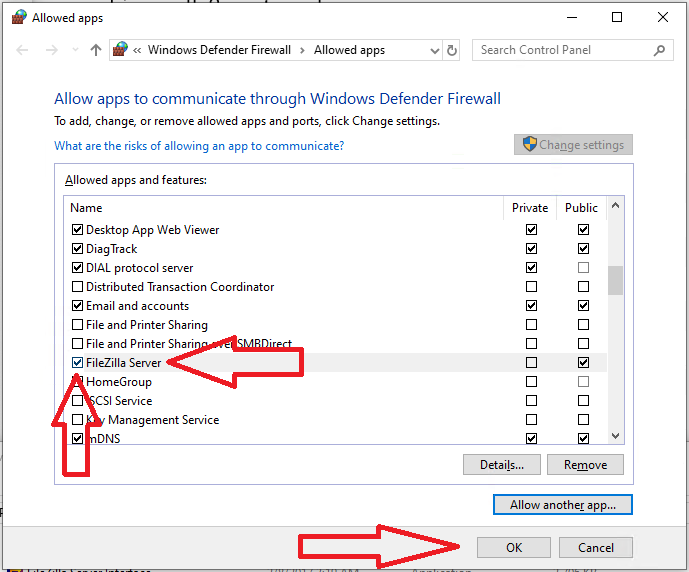Toggle Private checkbox for FileZilla Server
The image size is (689, 572).
click(532, 362)
